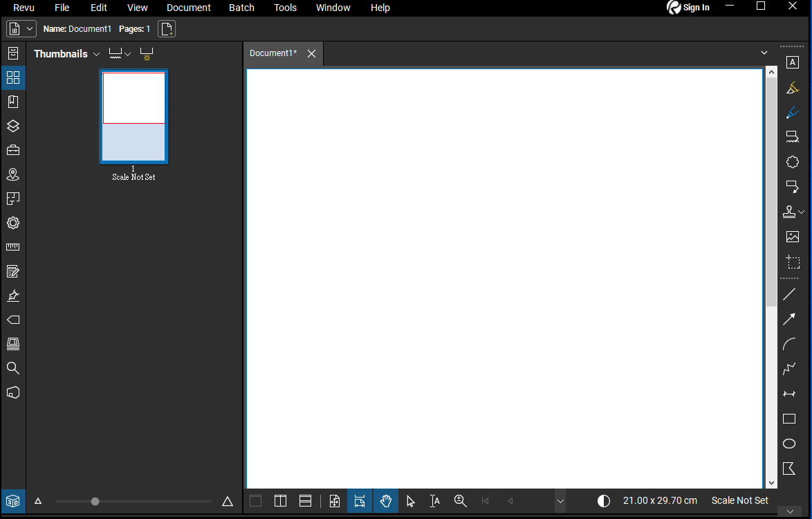This screenshot has width=812, height=519.
Task: Click Scale Not Set in status bar
Action: (739, 500)
